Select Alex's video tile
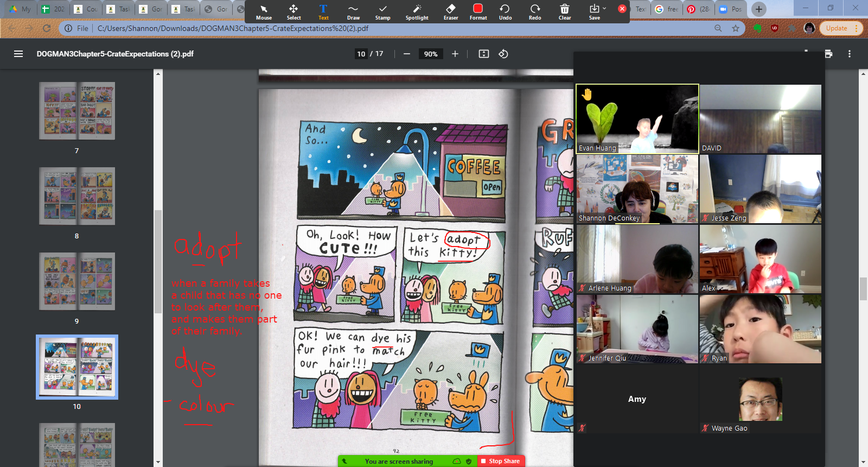This screenshot has width=868, height=467. pos(761,259)
